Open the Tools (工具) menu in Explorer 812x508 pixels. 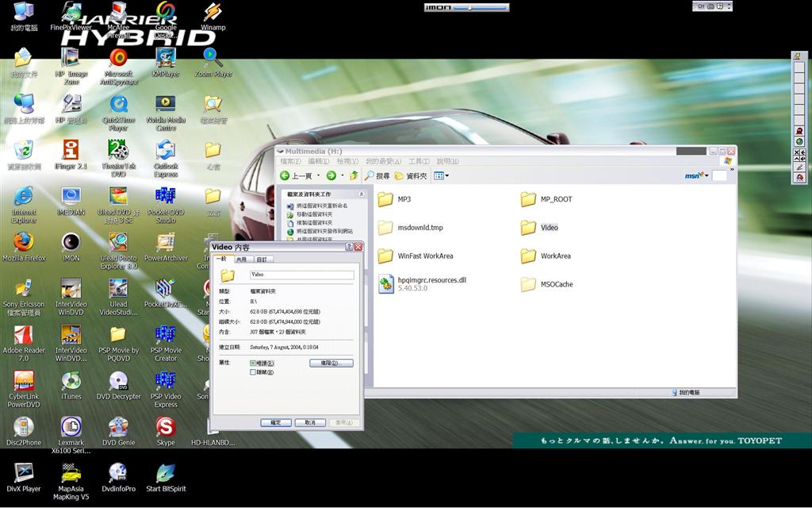[x=419, y=161]
